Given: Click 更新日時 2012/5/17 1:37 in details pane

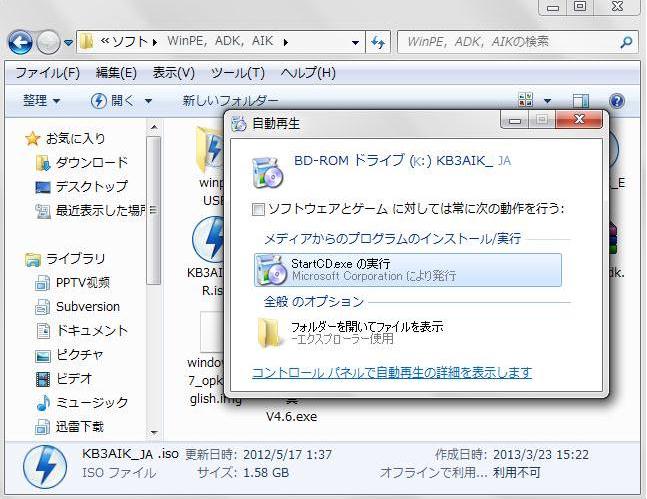Looking at the screenshot, I should [x=258, y=455].
